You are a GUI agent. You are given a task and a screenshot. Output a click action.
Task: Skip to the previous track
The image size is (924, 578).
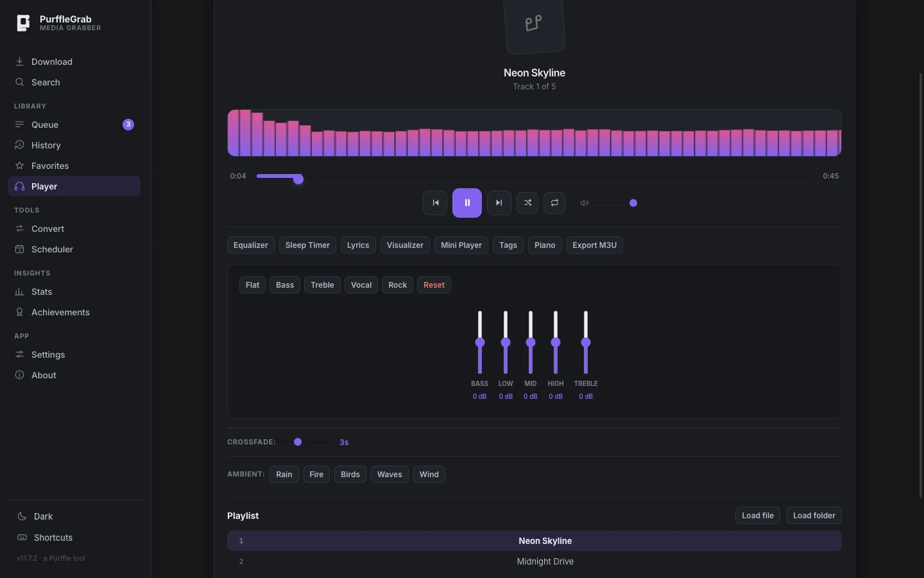pyautogui.click(x=435, y=203)
